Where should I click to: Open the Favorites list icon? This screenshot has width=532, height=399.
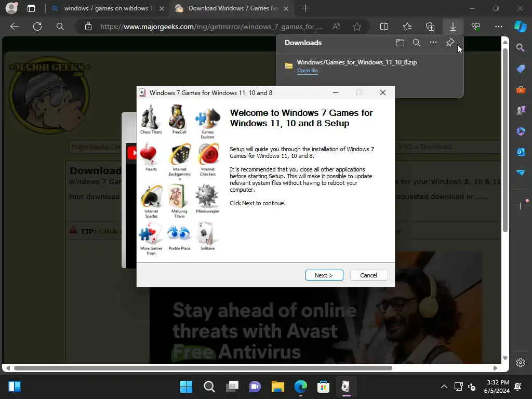click(x=407, y=26)
